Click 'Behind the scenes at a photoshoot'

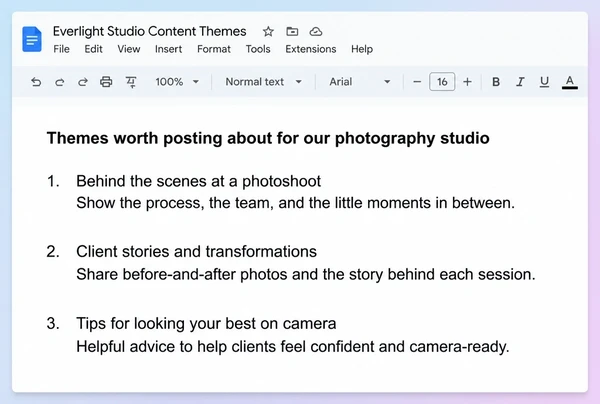click(x=198, y=181)
